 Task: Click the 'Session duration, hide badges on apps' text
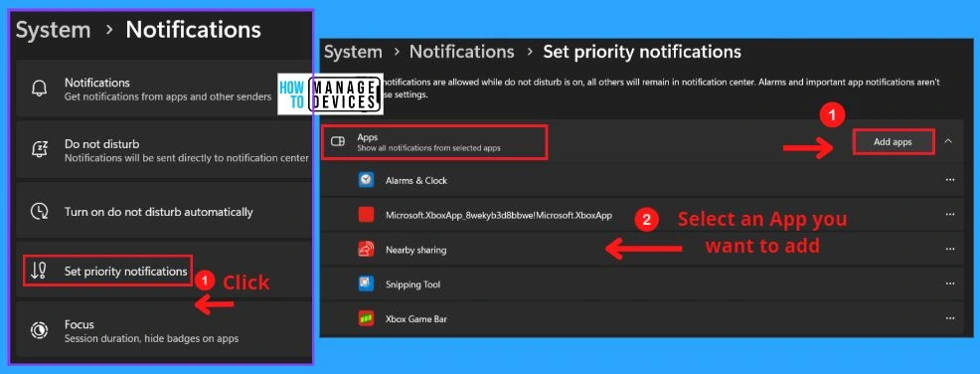151,338
